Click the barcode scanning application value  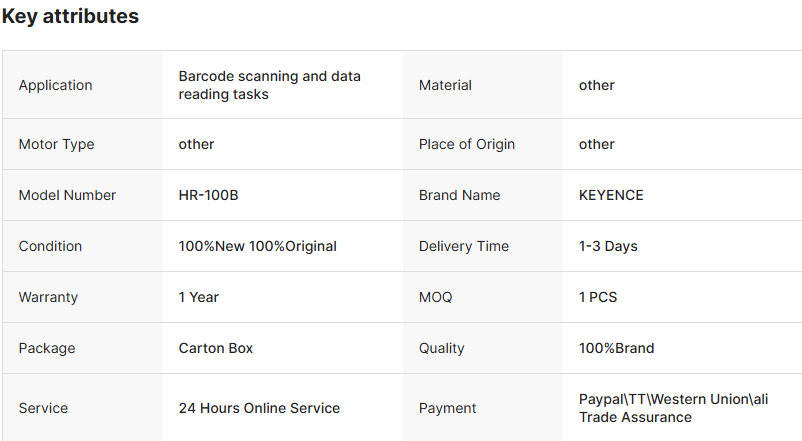coord(270,85)
